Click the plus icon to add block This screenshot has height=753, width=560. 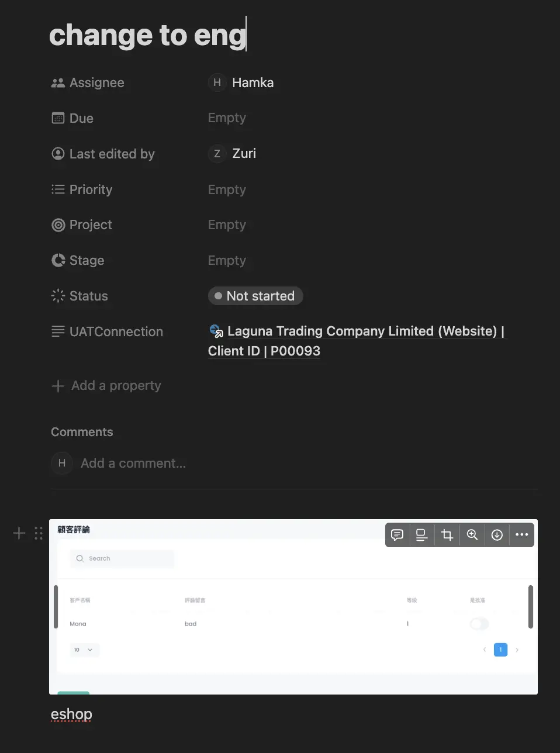[x=19, y=533]
